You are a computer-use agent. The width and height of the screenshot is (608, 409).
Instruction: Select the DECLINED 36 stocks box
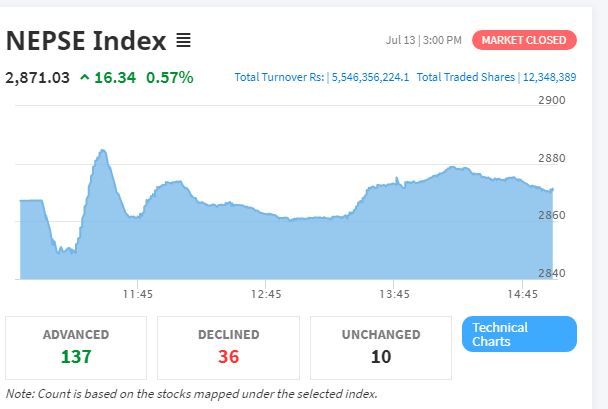pos(228,348)
